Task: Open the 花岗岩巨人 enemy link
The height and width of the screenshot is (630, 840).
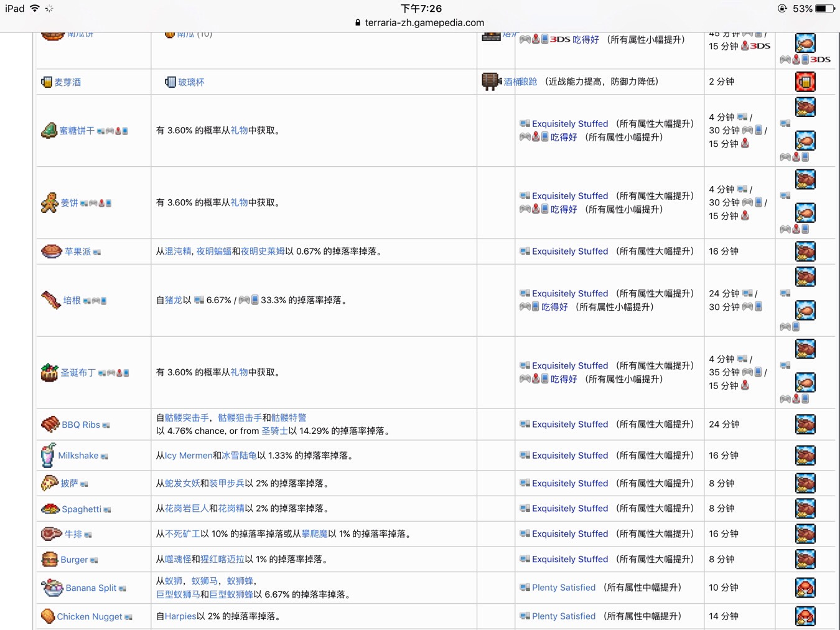Action: click(x=187, y=508)
